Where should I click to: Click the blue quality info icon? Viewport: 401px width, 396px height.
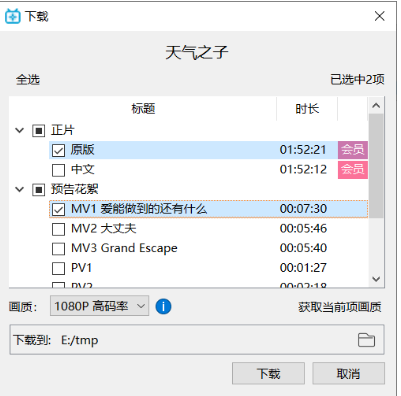[x=163, y=306]
